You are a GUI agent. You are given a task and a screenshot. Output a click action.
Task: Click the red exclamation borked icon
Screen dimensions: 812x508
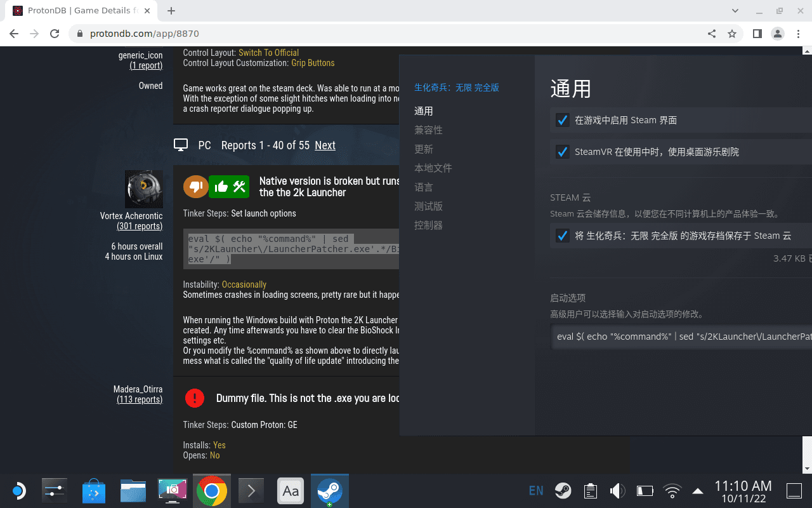tap(195, 398)
